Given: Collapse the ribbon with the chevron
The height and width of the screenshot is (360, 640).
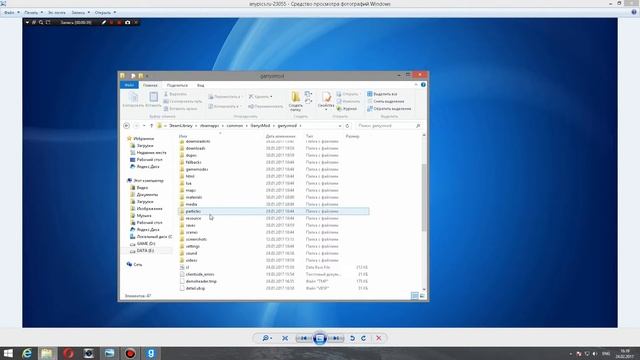Looking at the screenshot, I should [416, 84].
